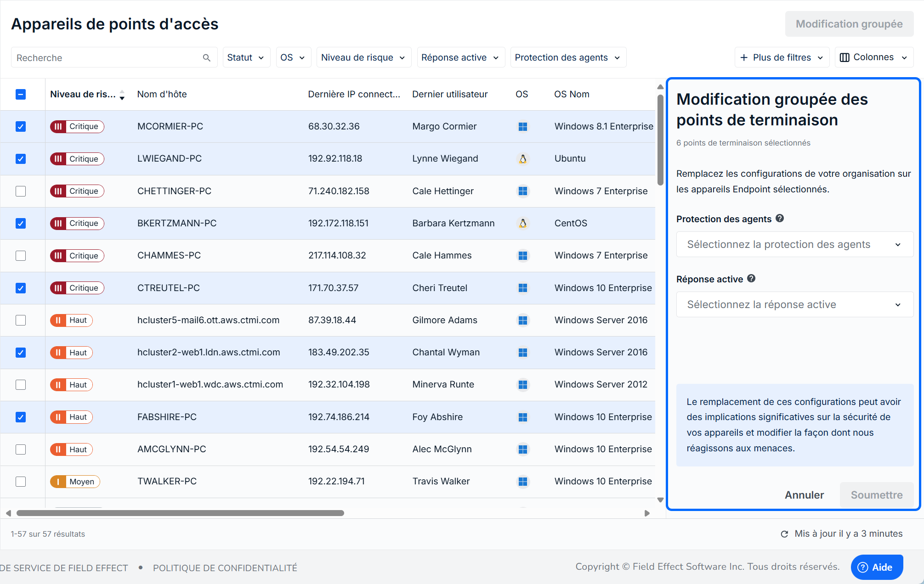This screenshot has height=584, width=924.
Task: Click help icon beside Réponse active label
Action: tap(751, 279)
